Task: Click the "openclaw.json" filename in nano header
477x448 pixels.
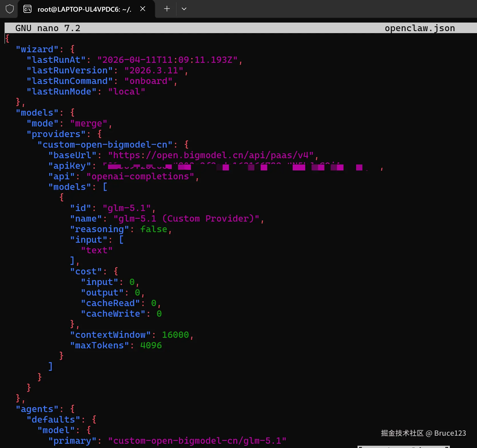Action: pyautogui.click(x=420, y=28)
